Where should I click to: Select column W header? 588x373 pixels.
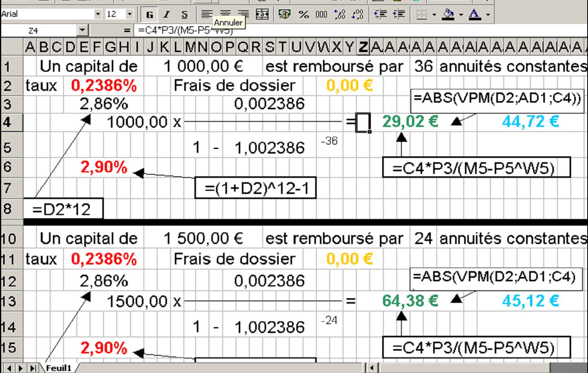coord(323,47)
